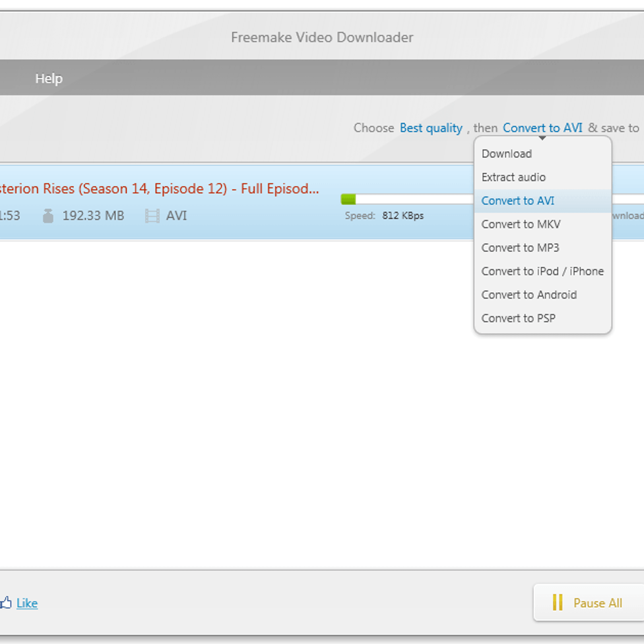The height and width of the screenshot is (644, 644).
Task: Click the file size weight icon
Action: (48, 216)
